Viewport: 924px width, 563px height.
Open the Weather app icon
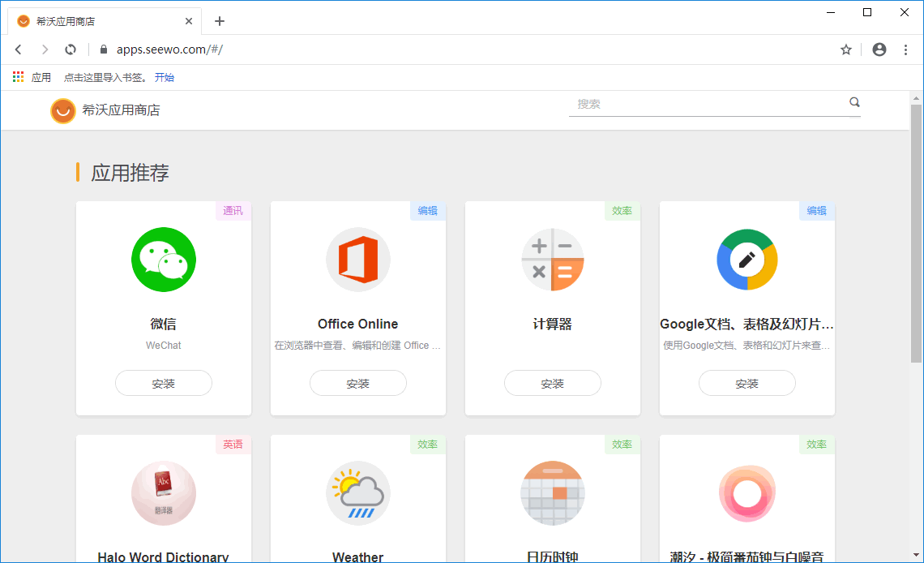coord(358,493)
